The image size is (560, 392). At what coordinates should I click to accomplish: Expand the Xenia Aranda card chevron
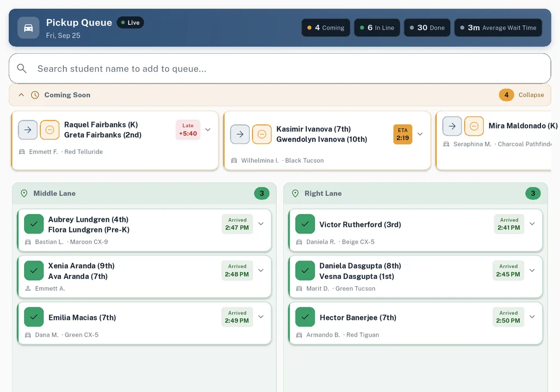click(261, 270)
